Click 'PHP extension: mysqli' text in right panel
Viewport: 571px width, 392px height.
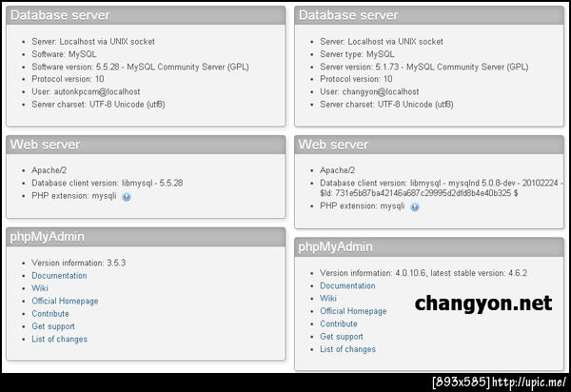(x=363, y=206)
